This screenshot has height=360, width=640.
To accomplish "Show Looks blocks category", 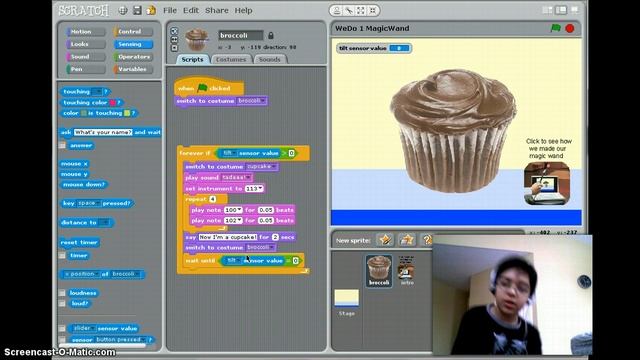I will click(x=86, y=44).
